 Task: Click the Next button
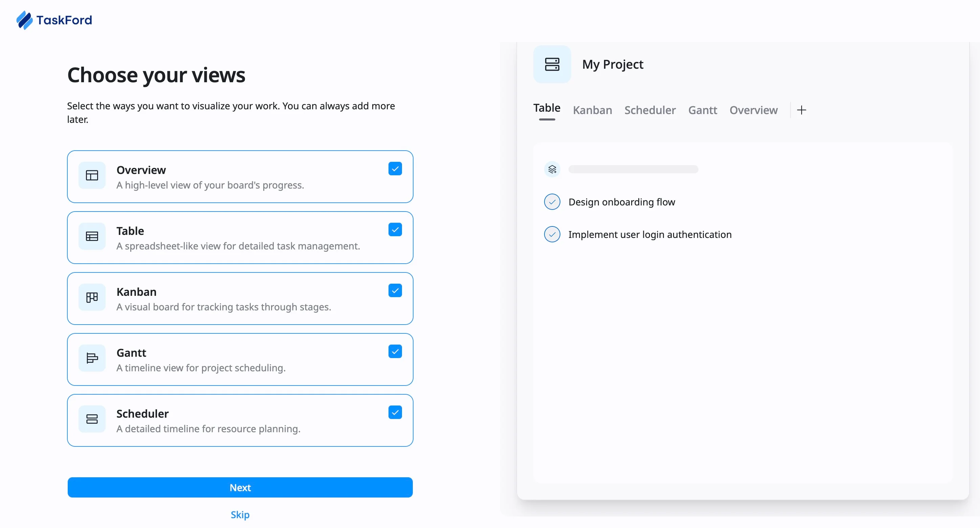(240, 487)
